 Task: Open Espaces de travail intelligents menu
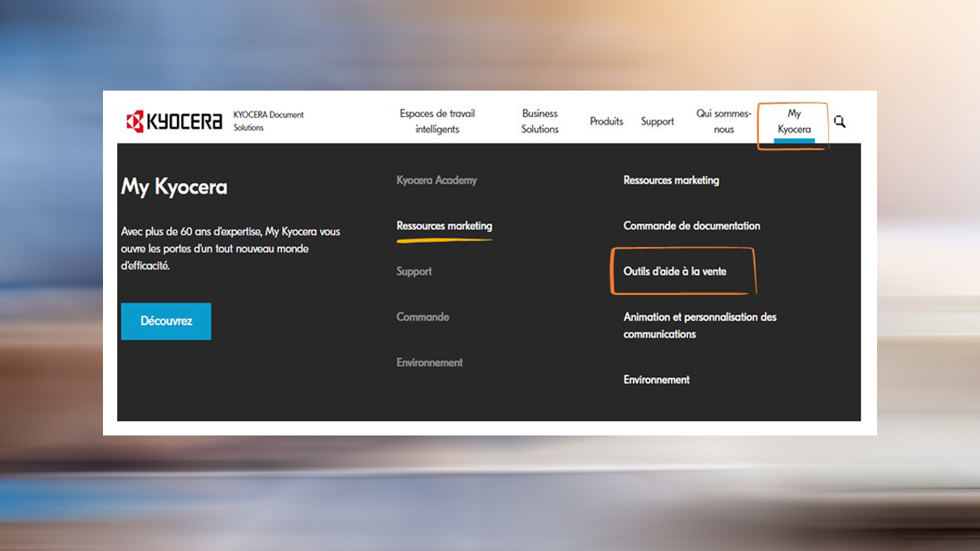(437, 121)
